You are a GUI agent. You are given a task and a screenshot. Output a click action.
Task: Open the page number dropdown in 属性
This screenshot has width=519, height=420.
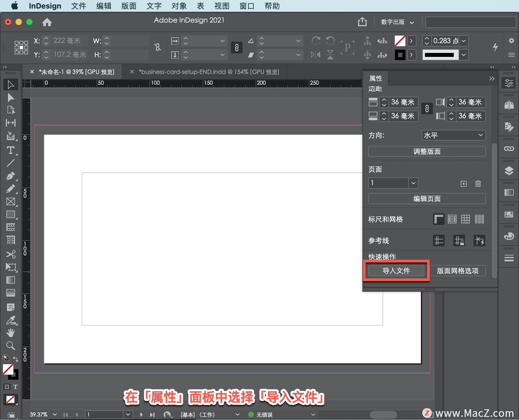click(413, 183)
